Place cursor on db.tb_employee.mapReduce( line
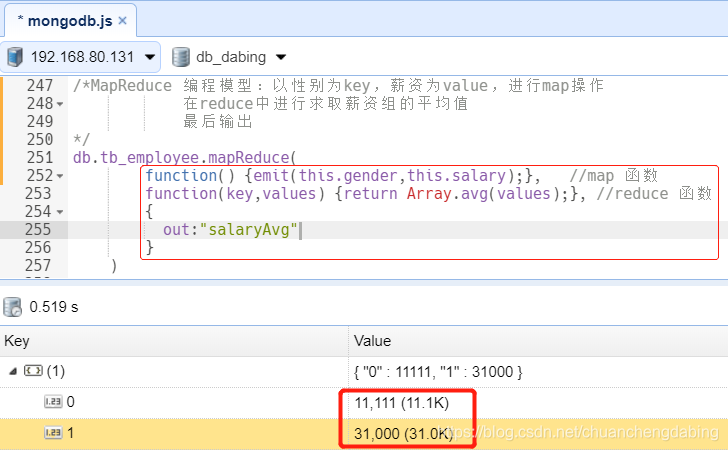Image resolution: width=728 pixels, height=451 pixels. point(184,157)
